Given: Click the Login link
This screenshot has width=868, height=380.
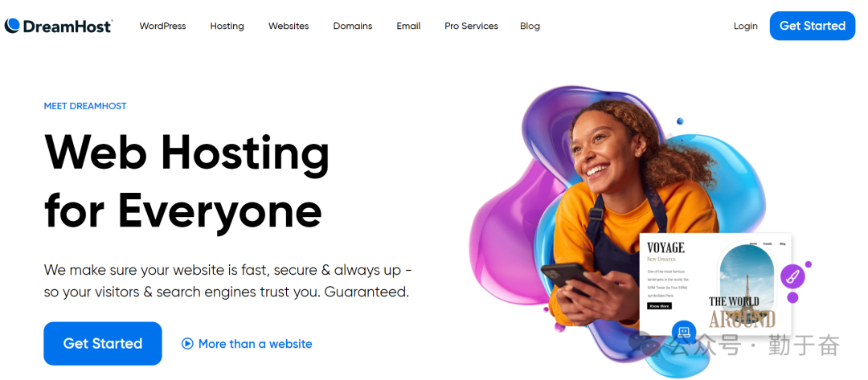Looking at the screenshot, I should pos(746,26).
